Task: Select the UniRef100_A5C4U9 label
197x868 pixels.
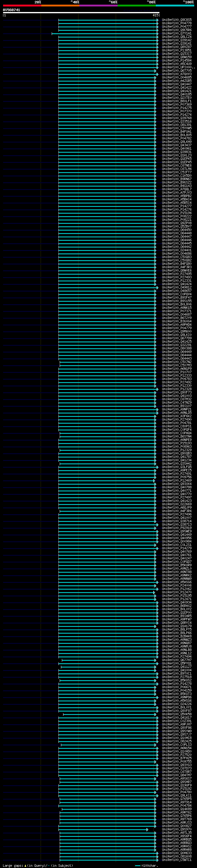Action: coord(176,64)
